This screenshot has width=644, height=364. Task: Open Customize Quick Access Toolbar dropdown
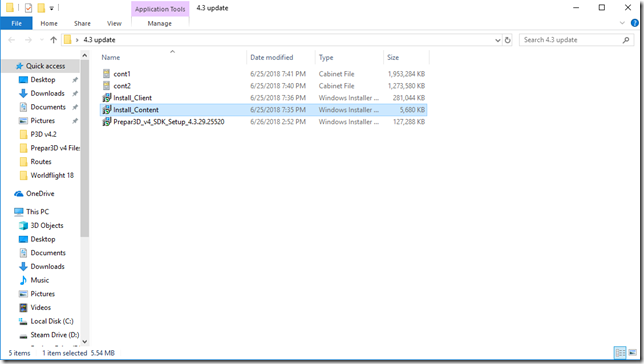[52, 8]
